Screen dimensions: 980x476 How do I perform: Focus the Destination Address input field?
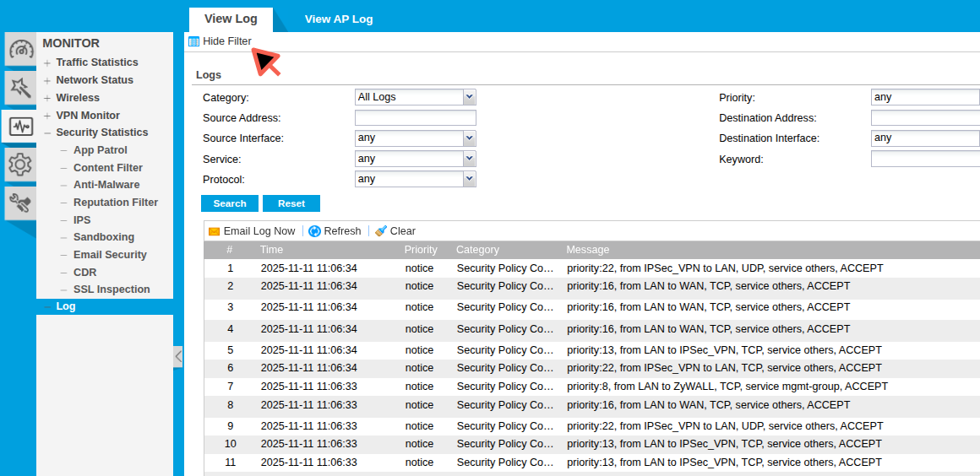click(x=925, y=117)
